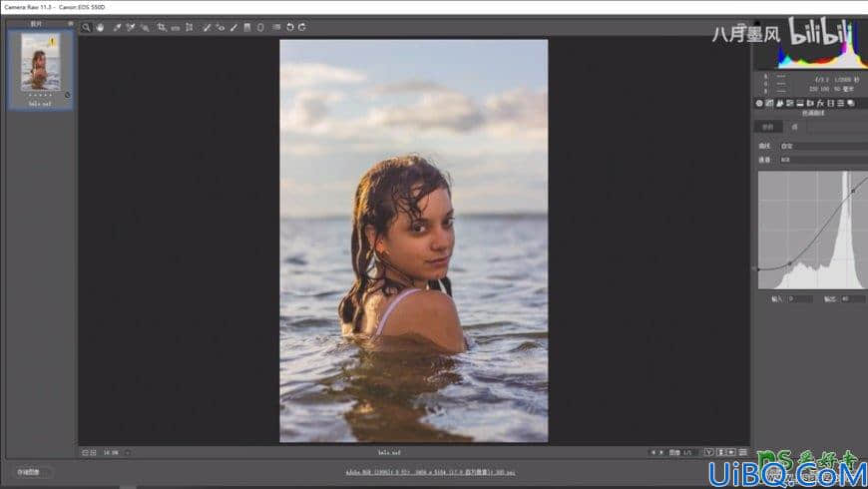Click the 输入 input value field
This screenshot has width=868, height=489.
click(800, 299)
